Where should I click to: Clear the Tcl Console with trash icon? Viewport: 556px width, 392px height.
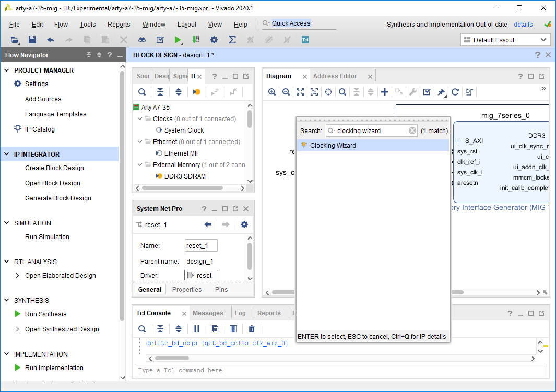click(252, 329)
